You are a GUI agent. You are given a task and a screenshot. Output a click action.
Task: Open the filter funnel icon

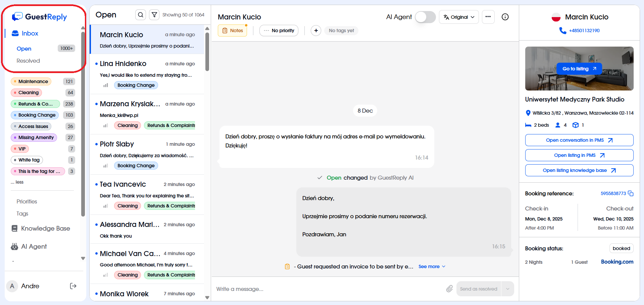pyautogui.click(x=154, y=15)
